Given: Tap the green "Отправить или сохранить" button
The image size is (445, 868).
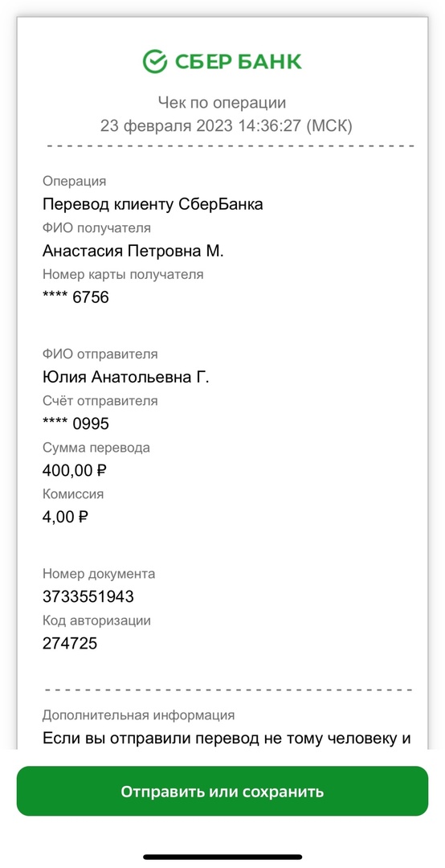Looking at the screenshot, I should [x=222, y=791].
